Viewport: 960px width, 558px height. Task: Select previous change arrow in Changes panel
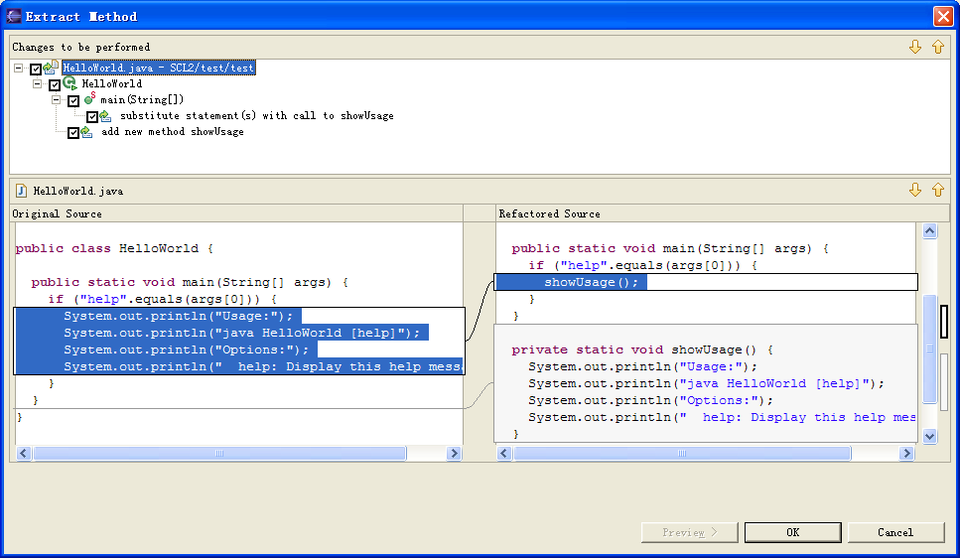(x=938, y=47)
